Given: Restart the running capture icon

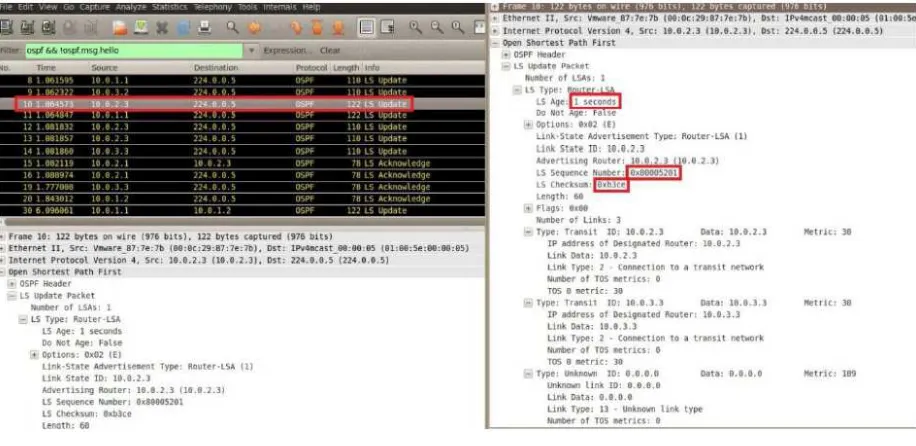Looking at the screenshot, I should [x=90, y=27].
